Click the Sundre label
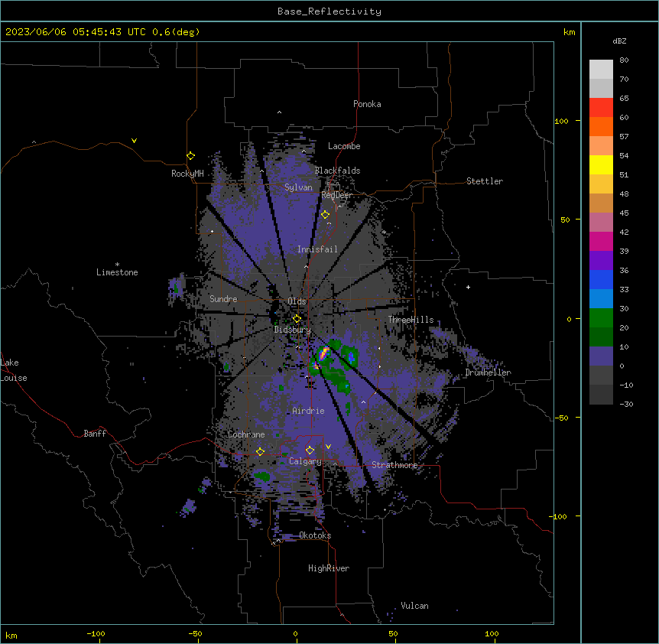The width and height of the screenshot is (659, 644). point(223,299)
